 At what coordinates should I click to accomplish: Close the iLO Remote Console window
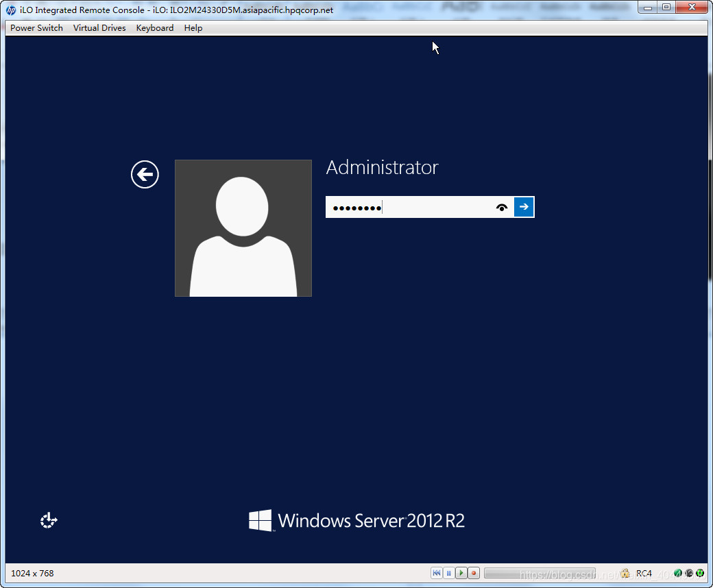(x=692, y=8)
